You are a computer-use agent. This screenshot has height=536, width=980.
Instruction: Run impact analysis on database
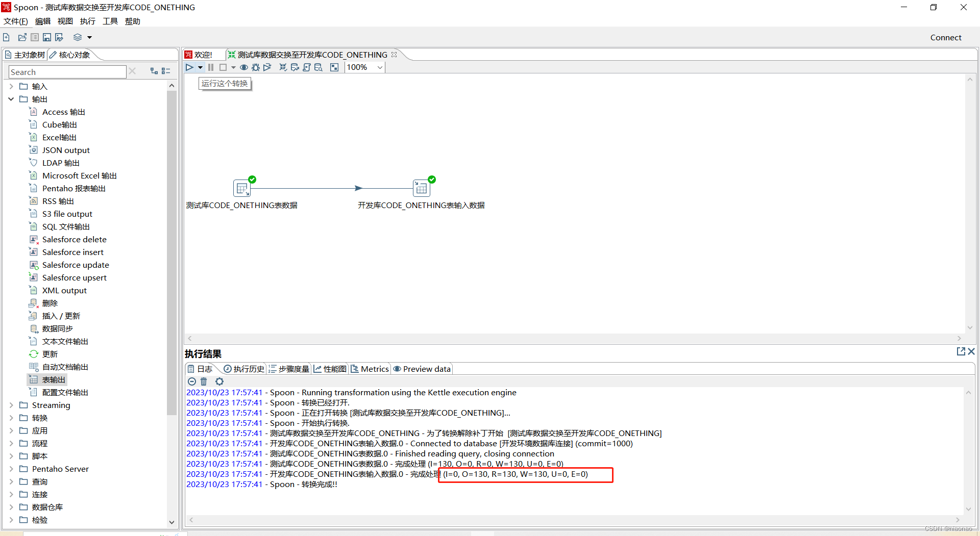click(x=295, y=67)
